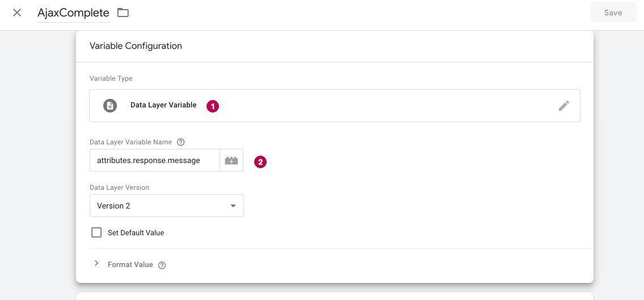The image size is (644, 300).
Task: Click the red number 2 marker
Action: (x=260, y=162)
